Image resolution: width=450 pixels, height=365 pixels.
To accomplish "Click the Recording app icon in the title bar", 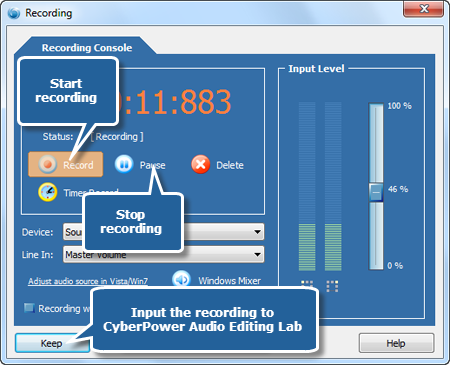I will click(x=14, y=13).
